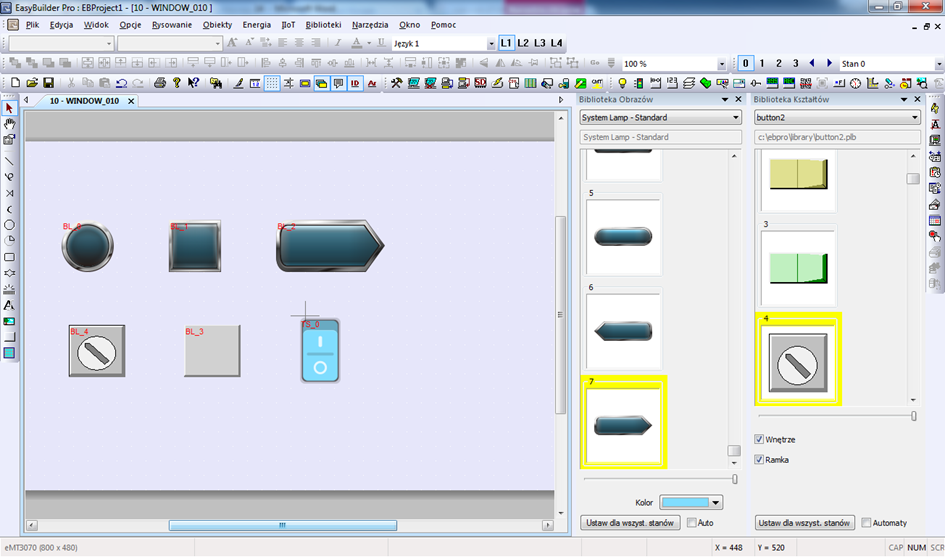This screenshot has height=557, width=945.
Task: Close the Biblioteka Kształtów panel
Action: point(917,99)
